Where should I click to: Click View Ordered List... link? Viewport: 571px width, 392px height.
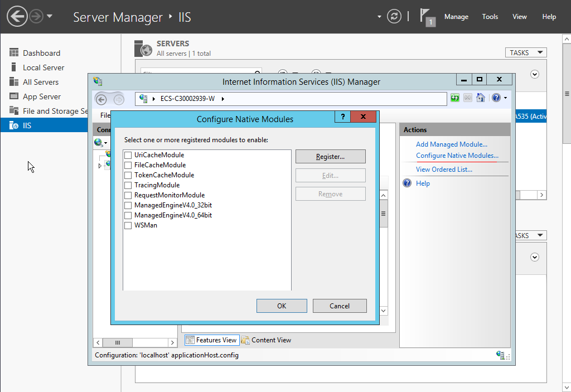pyautogui.click(x=444, y=170)
